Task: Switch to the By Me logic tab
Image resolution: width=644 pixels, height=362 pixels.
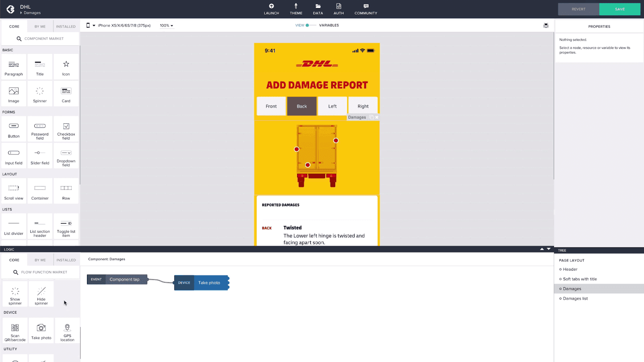Action: point(40,260)
